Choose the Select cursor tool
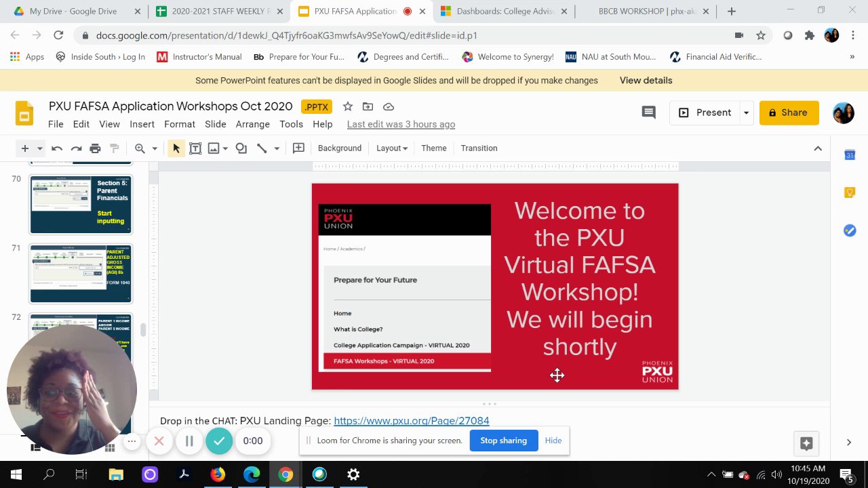The image size is (868, 488). pos(176,148)
